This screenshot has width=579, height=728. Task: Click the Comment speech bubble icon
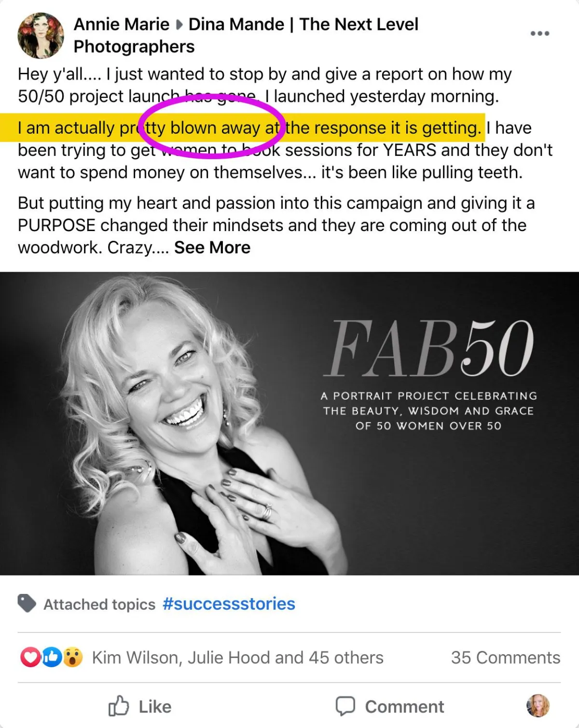click(x=345, y=706)
